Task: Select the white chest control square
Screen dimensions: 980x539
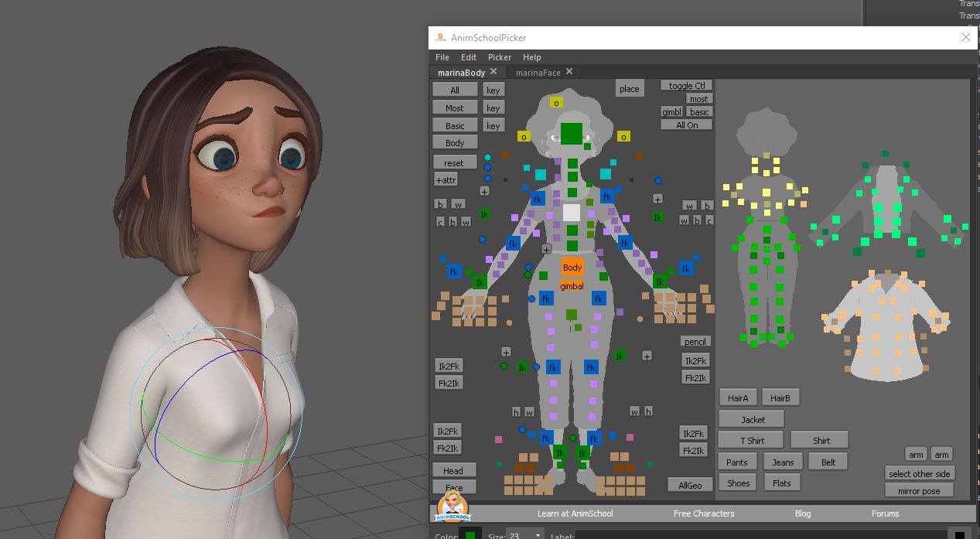Action: (x=572, y=213)
